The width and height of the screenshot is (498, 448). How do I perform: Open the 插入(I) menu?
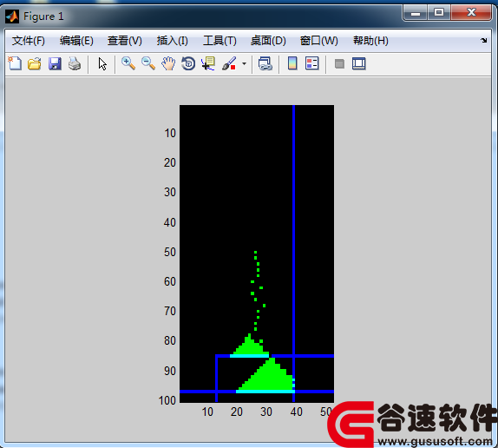[x=172, y=41]
